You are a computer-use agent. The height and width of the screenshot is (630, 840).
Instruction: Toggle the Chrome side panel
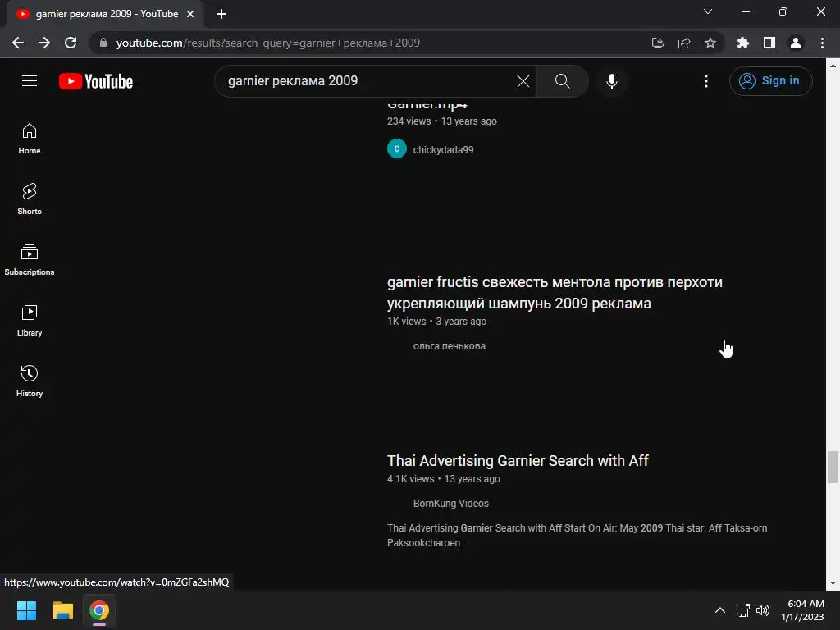pyautogui.click(x=769, y=43)
